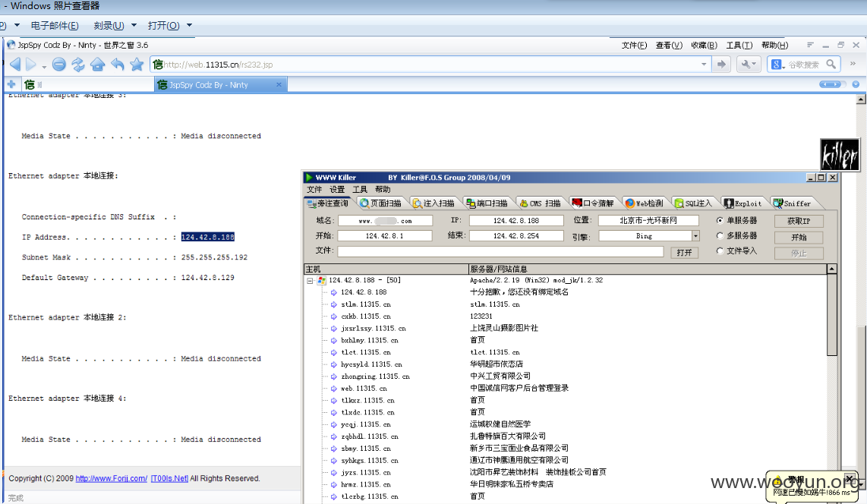Select the 多服务器 radio option

click(x=736, y=236)
